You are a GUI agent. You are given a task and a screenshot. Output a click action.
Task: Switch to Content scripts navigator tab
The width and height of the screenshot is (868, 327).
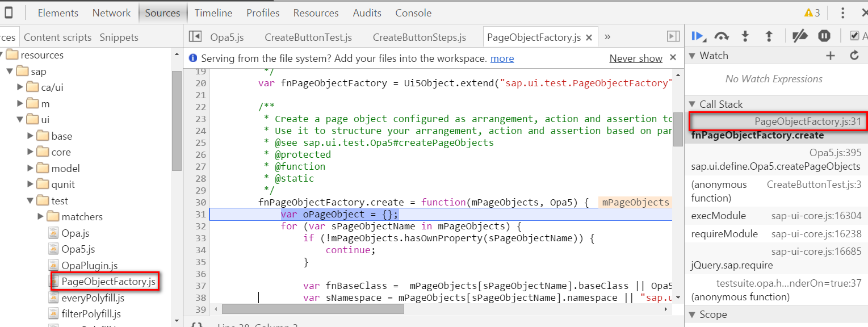point(57,37)
